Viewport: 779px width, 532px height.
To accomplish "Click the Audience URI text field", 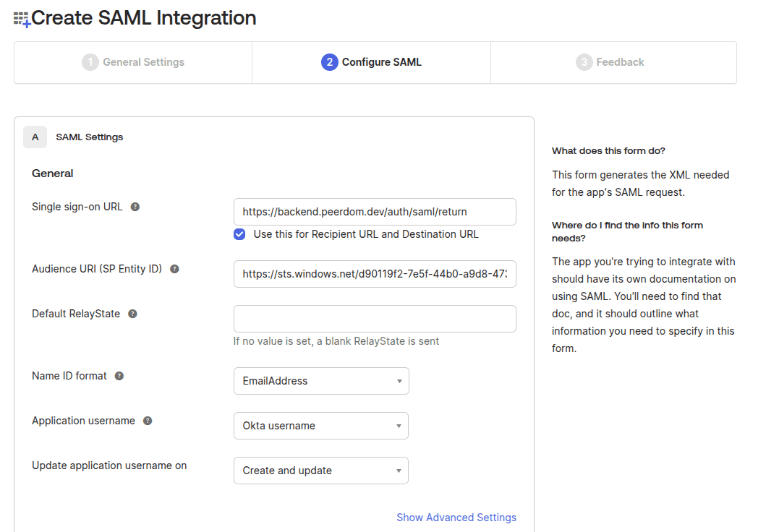I will [x=375, y=274].
